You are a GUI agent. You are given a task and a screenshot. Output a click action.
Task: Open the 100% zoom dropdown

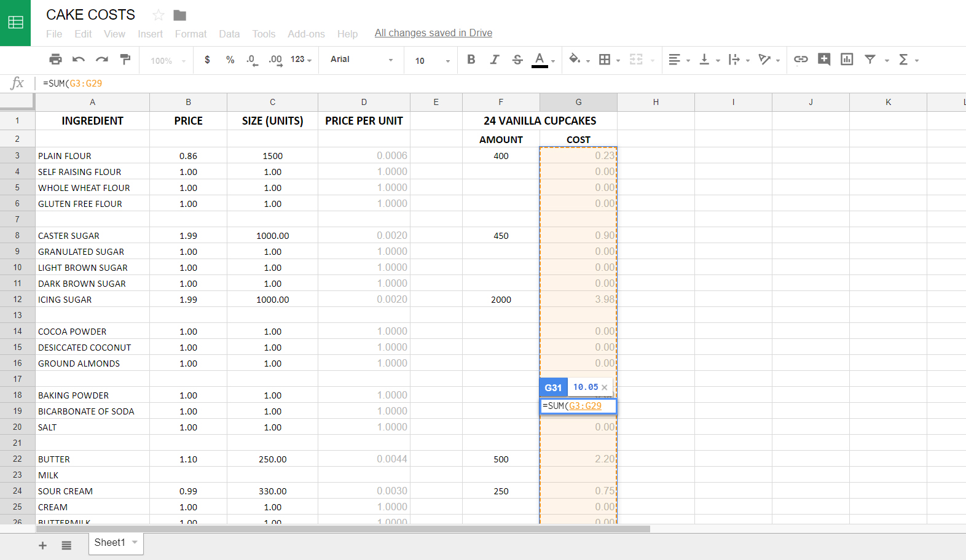(x=168, y=60)
